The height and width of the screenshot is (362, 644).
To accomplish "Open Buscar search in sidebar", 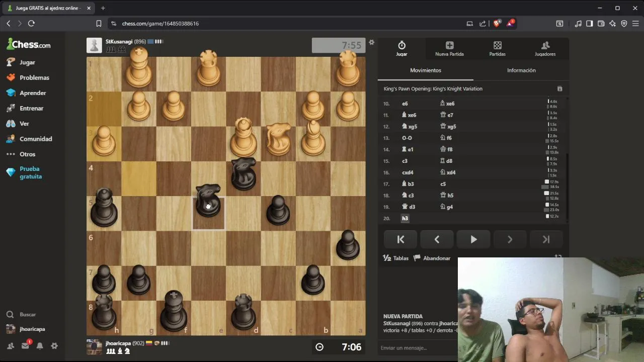I will tap(21, 314).
